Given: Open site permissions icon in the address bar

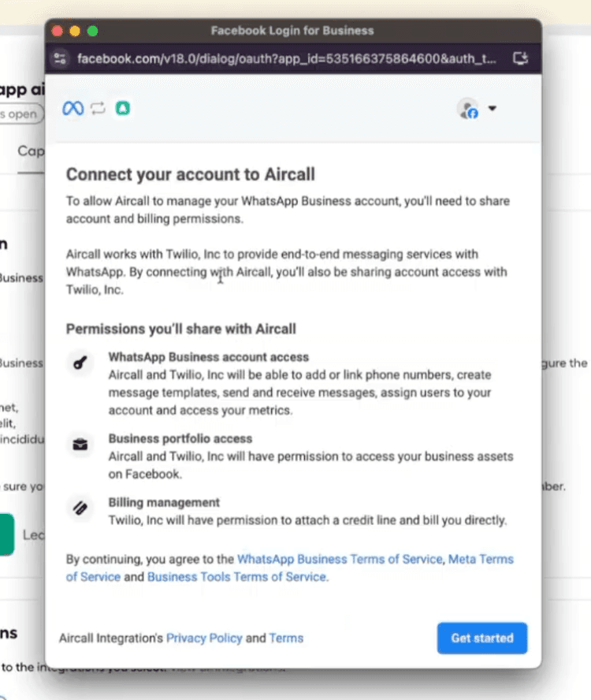Looking at the screenshot, I should click(60, 58).
